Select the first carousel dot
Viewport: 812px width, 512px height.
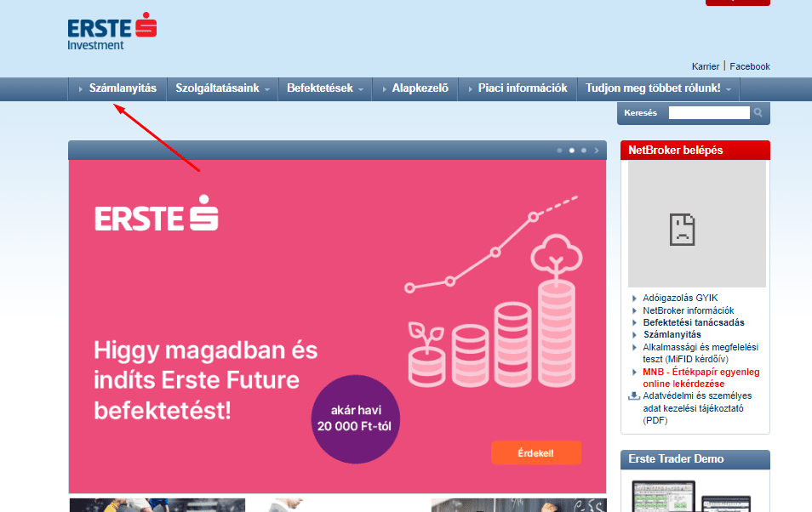click(x=559, y=151)
